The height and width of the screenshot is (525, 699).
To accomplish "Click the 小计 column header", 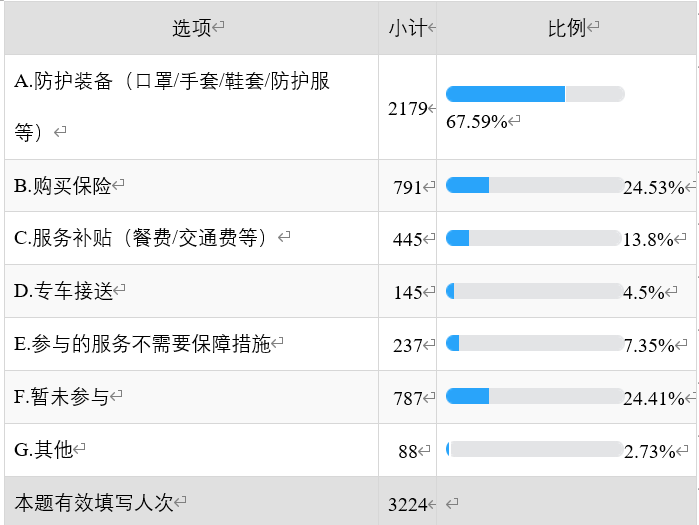I will [x=407, y=28].
